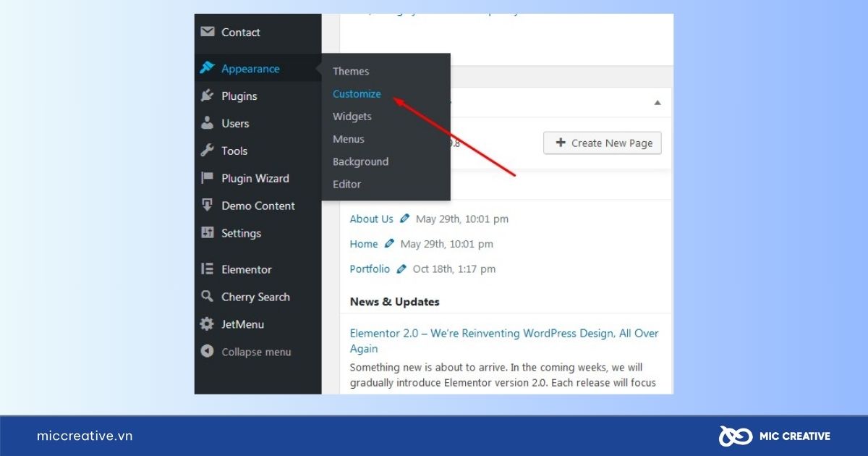
Task: Open the Portfolio page link
Action: (x=370, y=269)
